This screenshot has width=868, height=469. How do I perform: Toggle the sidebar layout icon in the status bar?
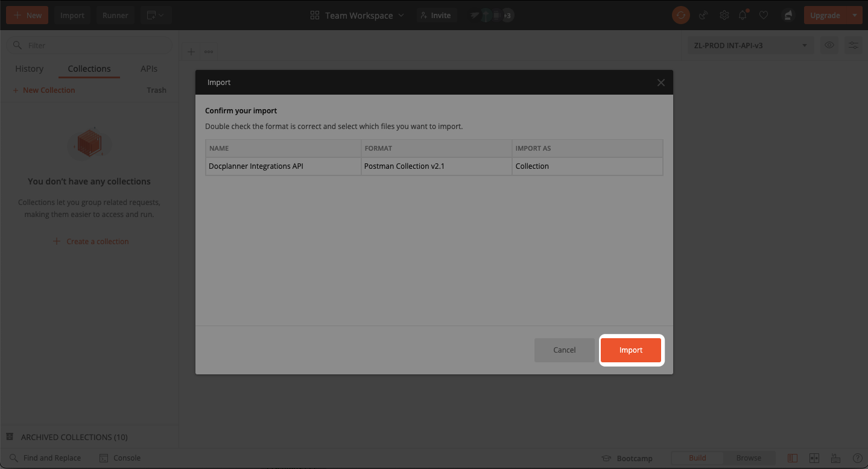pos(793,458)
